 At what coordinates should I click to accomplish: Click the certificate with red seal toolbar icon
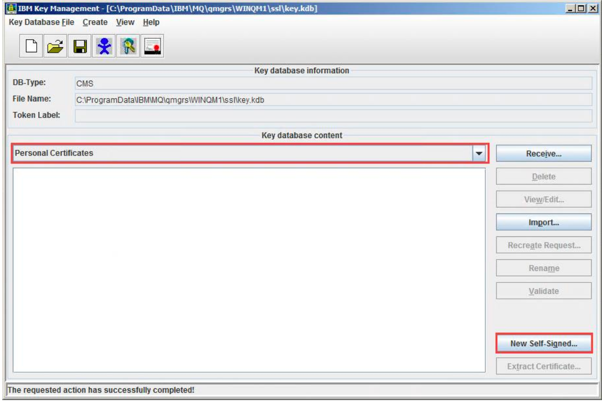pyautogui.click(x=152, y=46)
